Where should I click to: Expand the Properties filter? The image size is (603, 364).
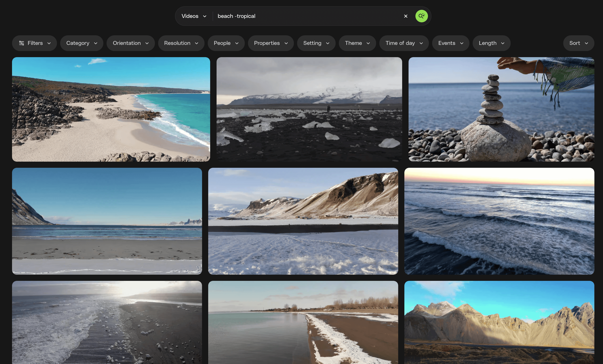click(x=271, y=43)
